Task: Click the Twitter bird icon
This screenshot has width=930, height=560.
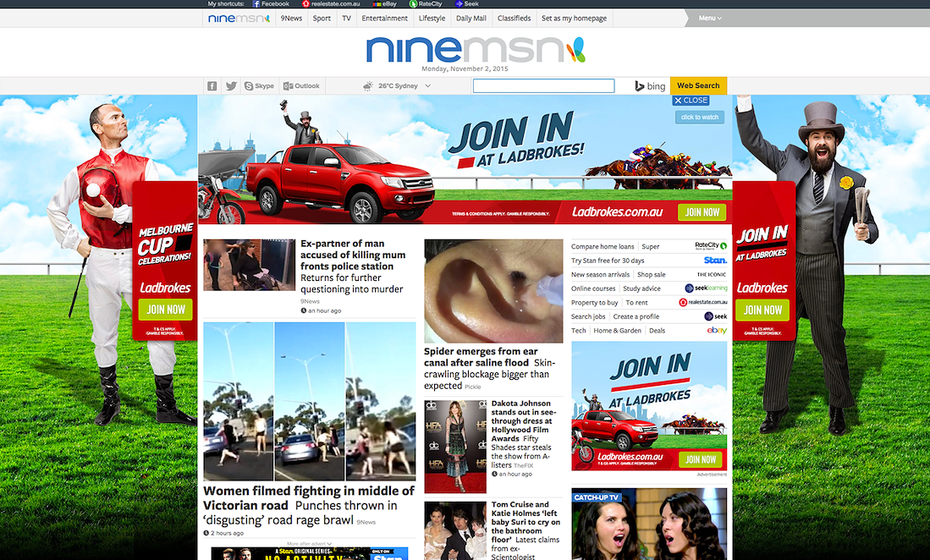Action: point(231,86)
